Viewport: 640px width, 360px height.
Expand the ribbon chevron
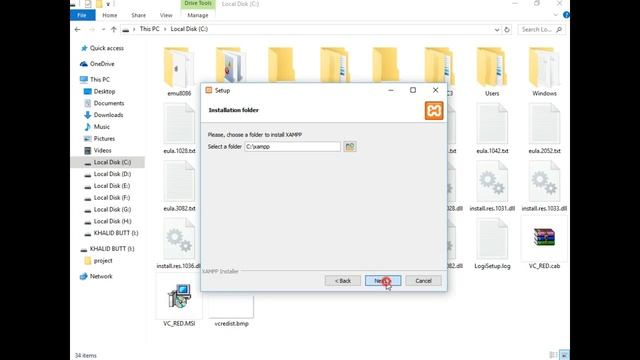coord(556,15)
